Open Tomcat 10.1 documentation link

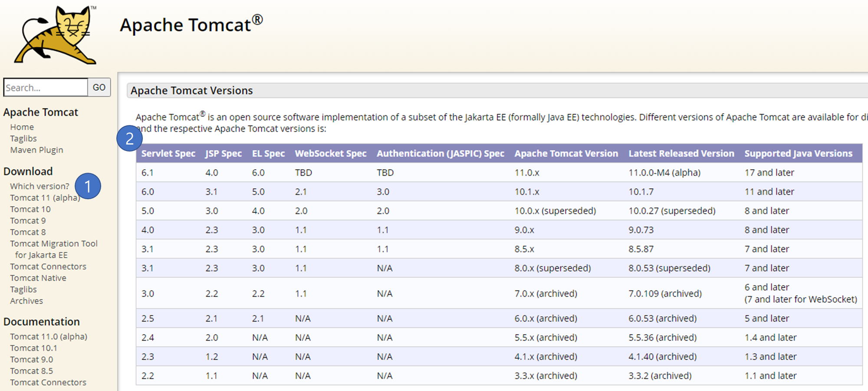coord(34,348)
